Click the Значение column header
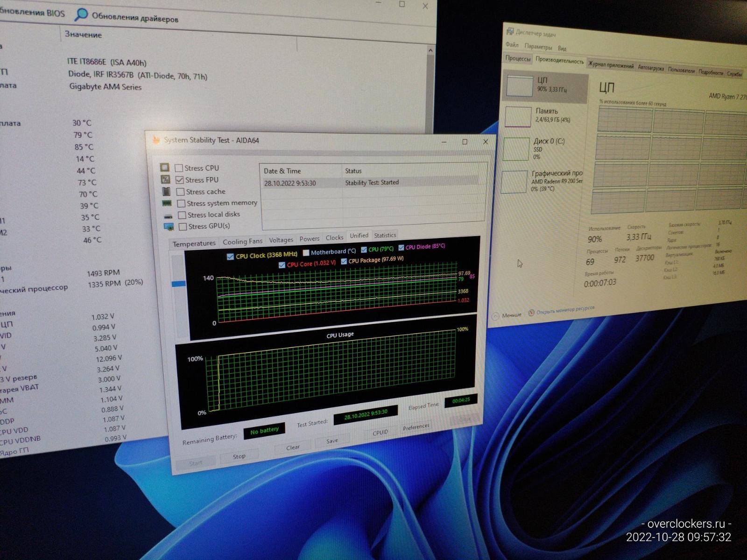The height and width of the screenshot is (560, 747). 83,34
